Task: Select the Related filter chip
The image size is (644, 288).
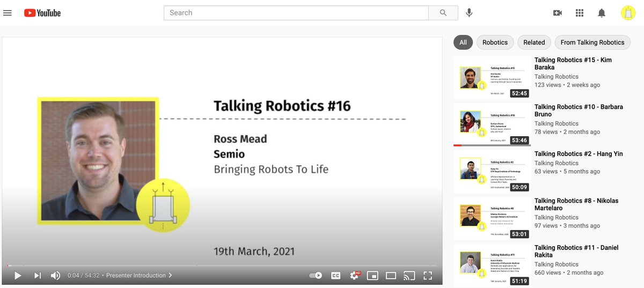Action: click(x=534, y=42)
